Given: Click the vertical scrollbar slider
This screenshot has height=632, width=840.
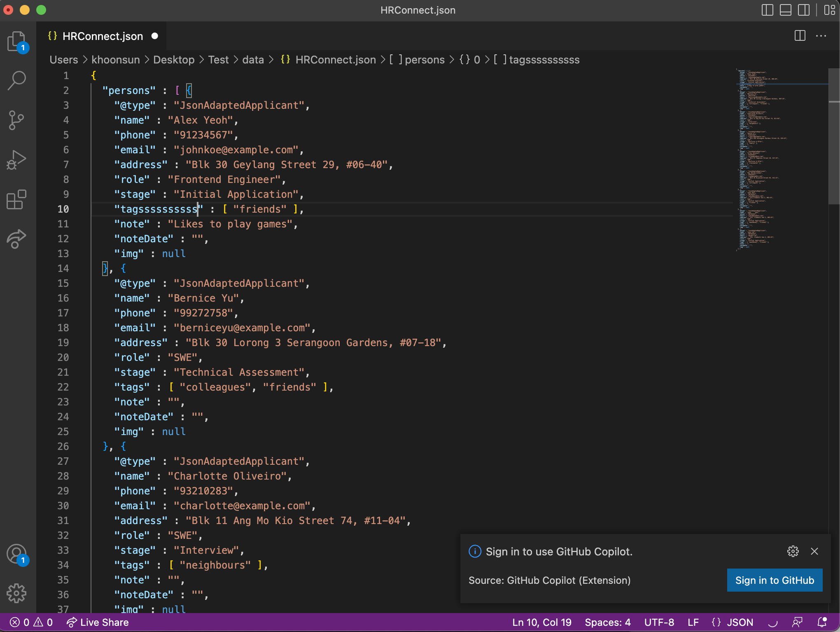Looking at the screenshot, I should click(x=834, y=136).
